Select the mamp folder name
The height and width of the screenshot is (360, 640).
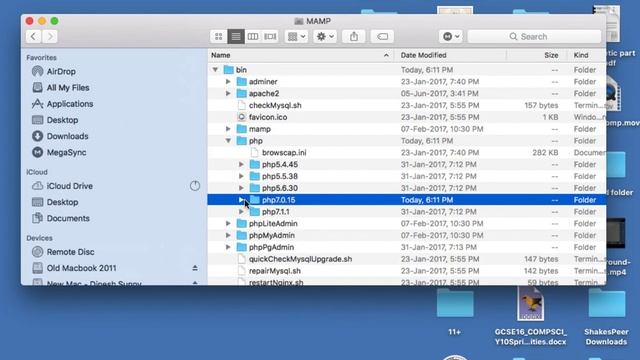pyautogui.click(x=260, y=129)
